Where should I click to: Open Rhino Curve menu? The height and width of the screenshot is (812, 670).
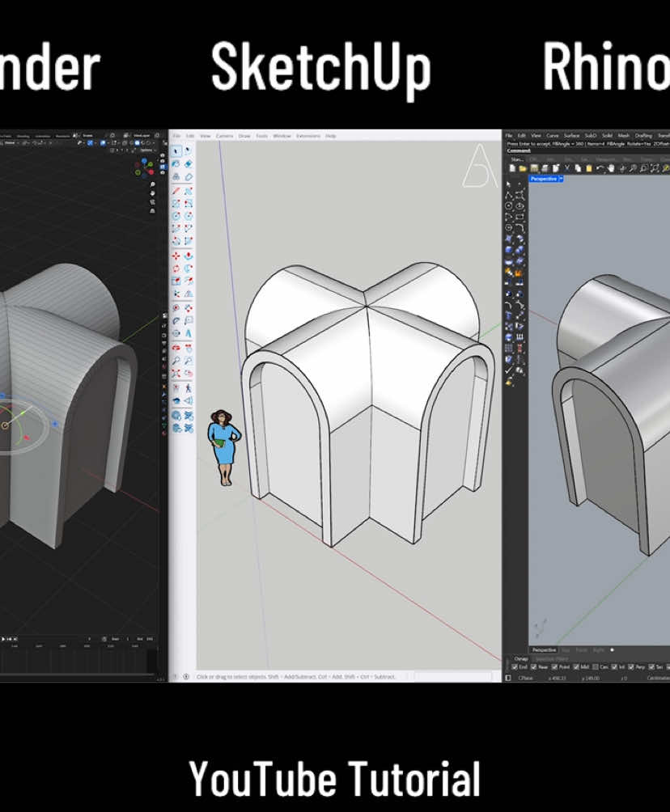pyautogui.click(x=553, y=136)
